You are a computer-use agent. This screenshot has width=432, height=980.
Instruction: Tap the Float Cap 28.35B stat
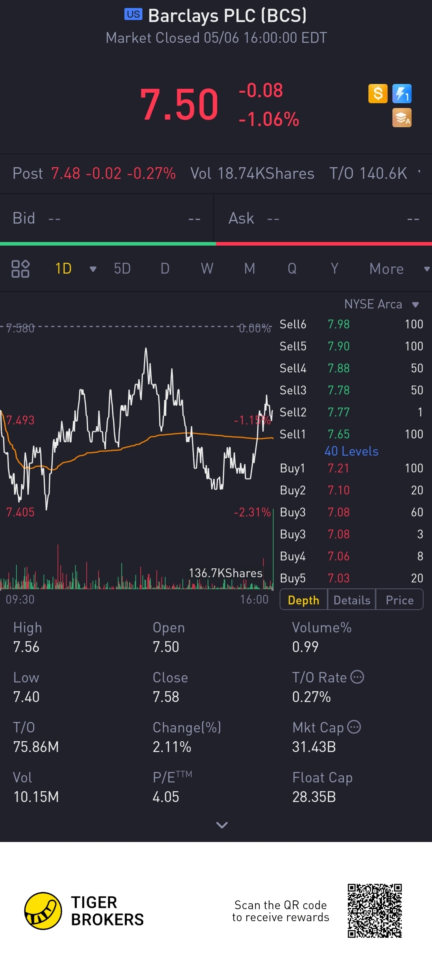tap(322, 787)
